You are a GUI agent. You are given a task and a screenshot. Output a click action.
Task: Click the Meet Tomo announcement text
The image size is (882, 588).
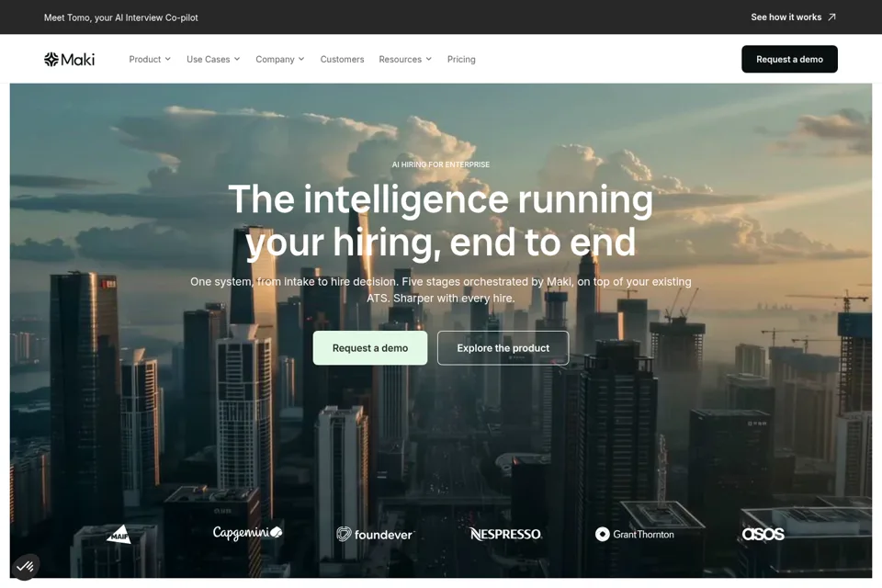coord(121,17)
